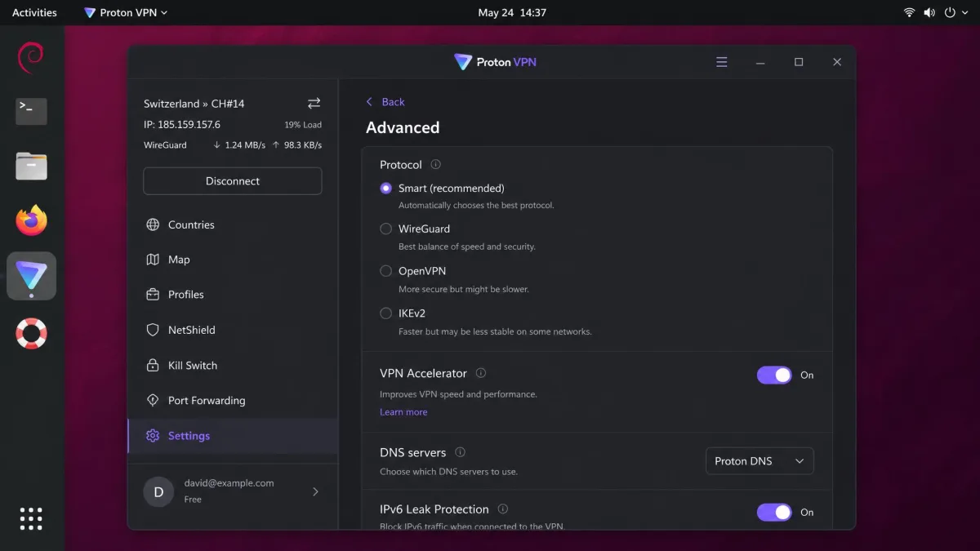Click the david@example.com email text

pyautogui.click(x=229, y=483)
